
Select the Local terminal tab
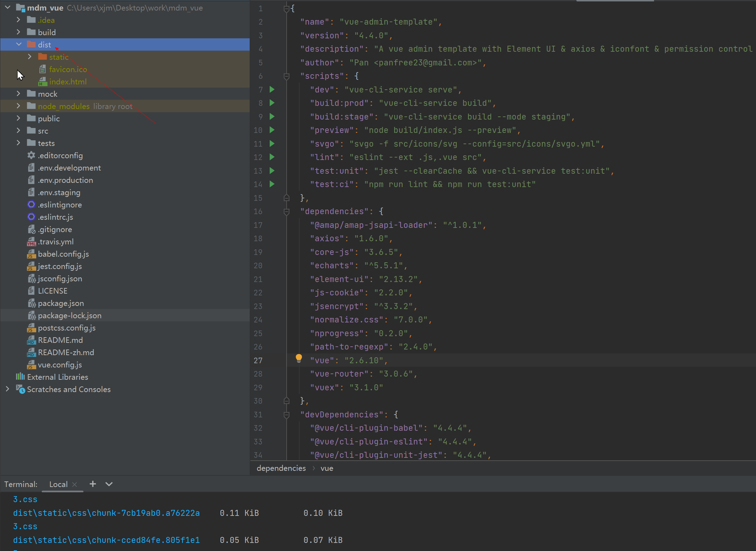[58, 484]
